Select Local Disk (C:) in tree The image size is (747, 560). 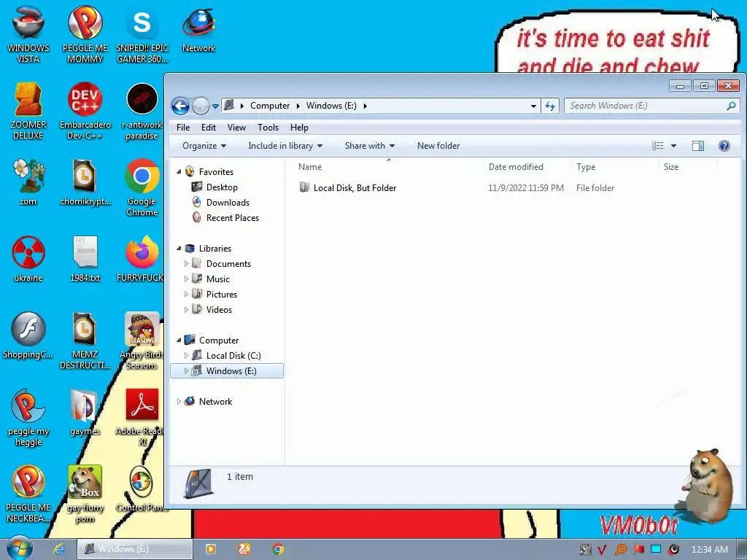[x=233, y=356]
